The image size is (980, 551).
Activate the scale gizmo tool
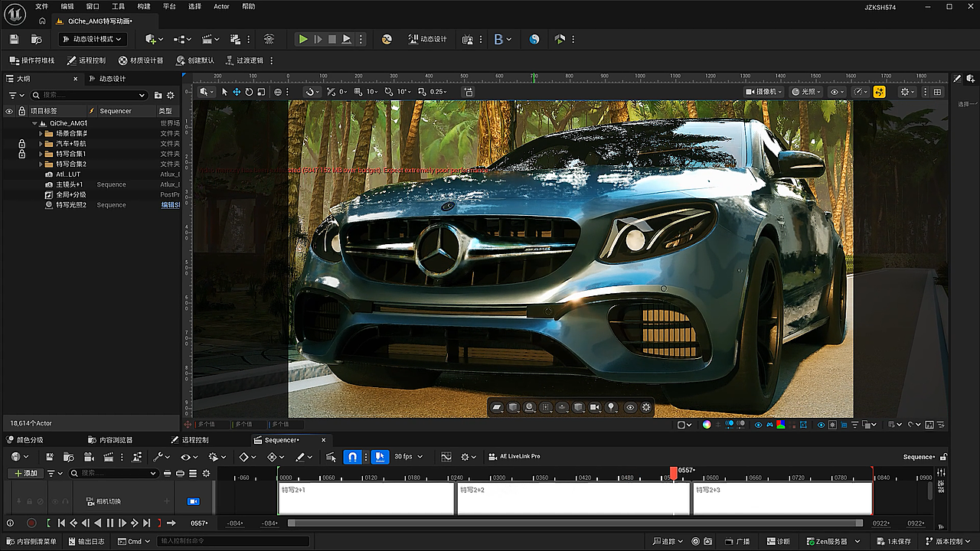261,92
